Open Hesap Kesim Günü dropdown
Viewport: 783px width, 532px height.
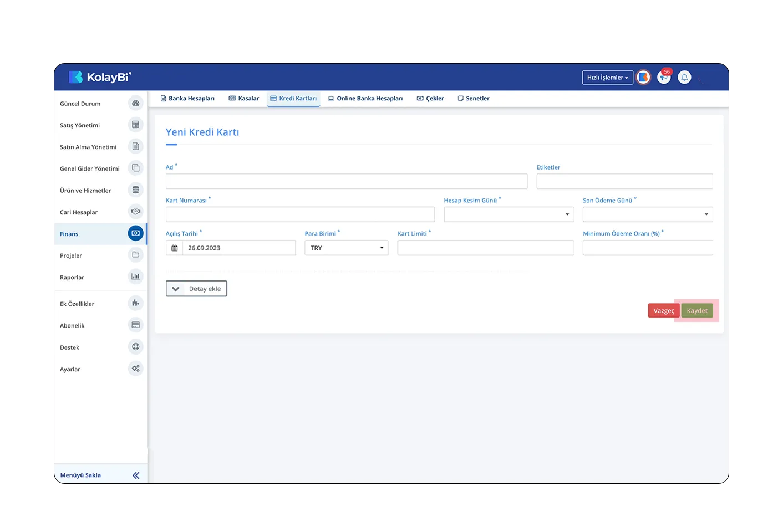509,214
